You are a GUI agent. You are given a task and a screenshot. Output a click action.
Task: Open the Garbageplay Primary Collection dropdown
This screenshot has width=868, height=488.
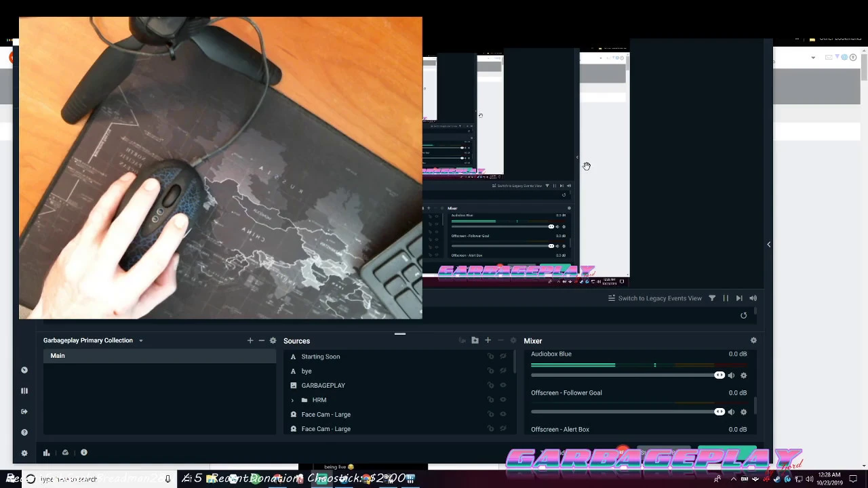point(141,340)
